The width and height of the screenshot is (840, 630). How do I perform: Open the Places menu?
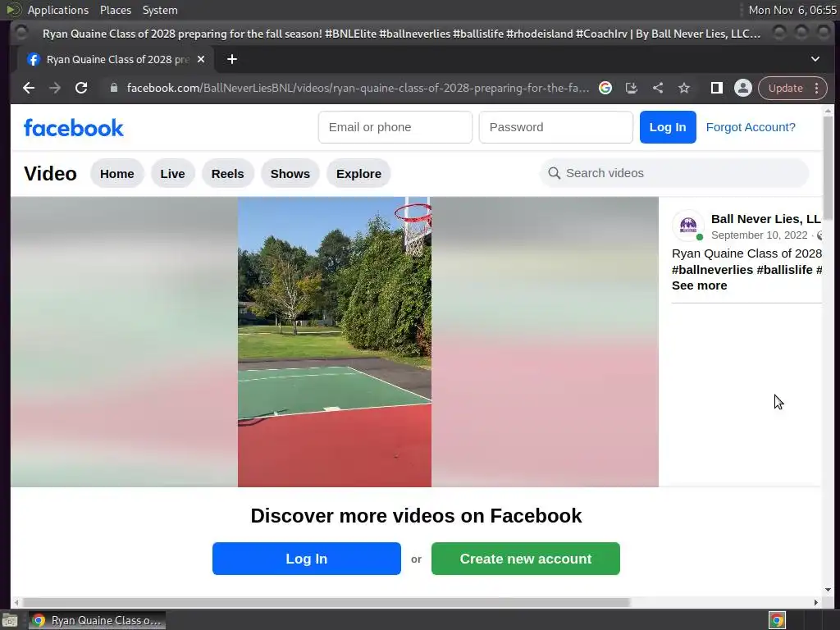115,10
